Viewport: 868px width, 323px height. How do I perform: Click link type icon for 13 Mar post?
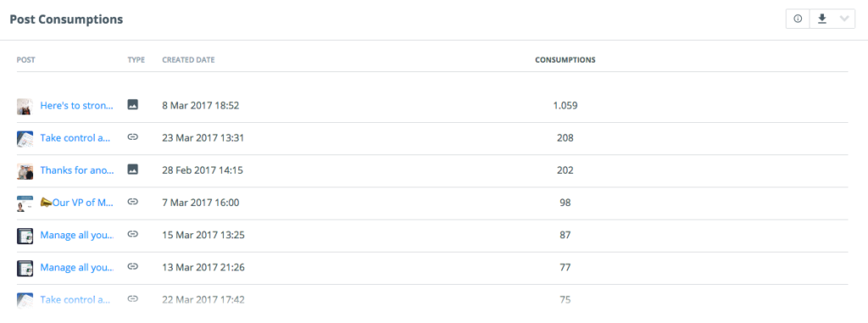click(132, 266)
